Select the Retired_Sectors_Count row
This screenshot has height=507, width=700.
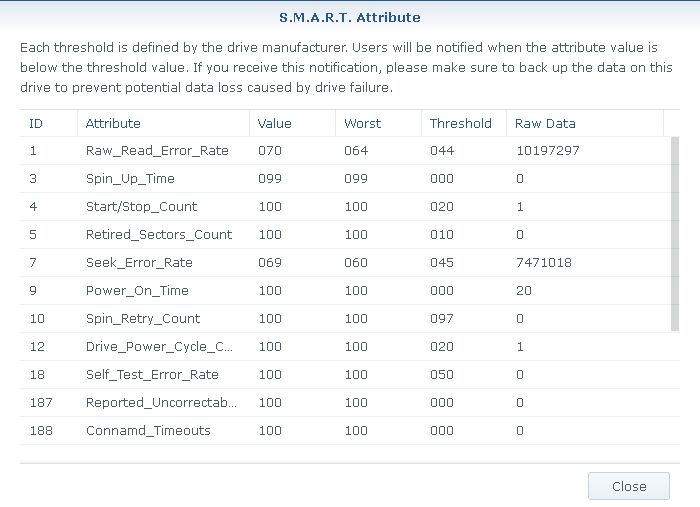(x=346, y=235)
